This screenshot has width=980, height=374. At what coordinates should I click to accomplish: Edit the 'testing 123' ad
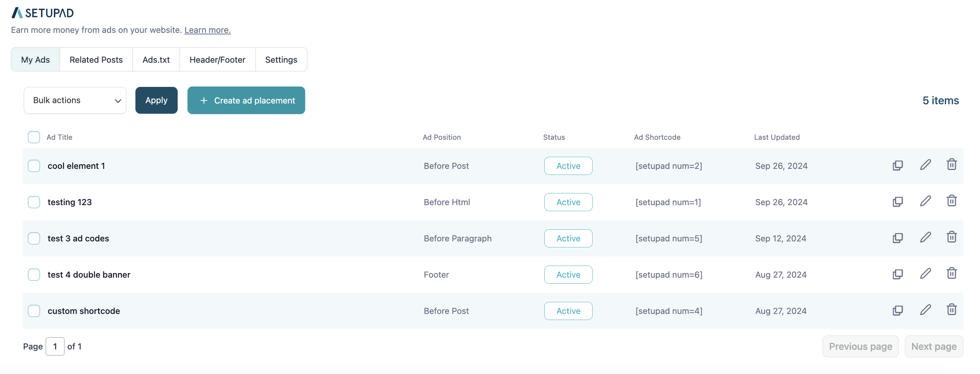(x=925, y=201)
